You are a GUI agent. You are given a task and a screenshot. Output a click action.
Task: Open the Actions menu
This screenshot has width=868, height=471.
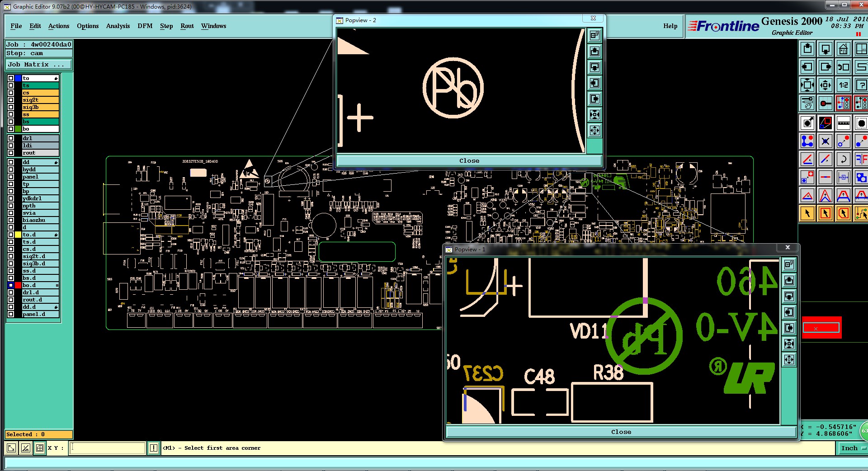tap(59, 26)
